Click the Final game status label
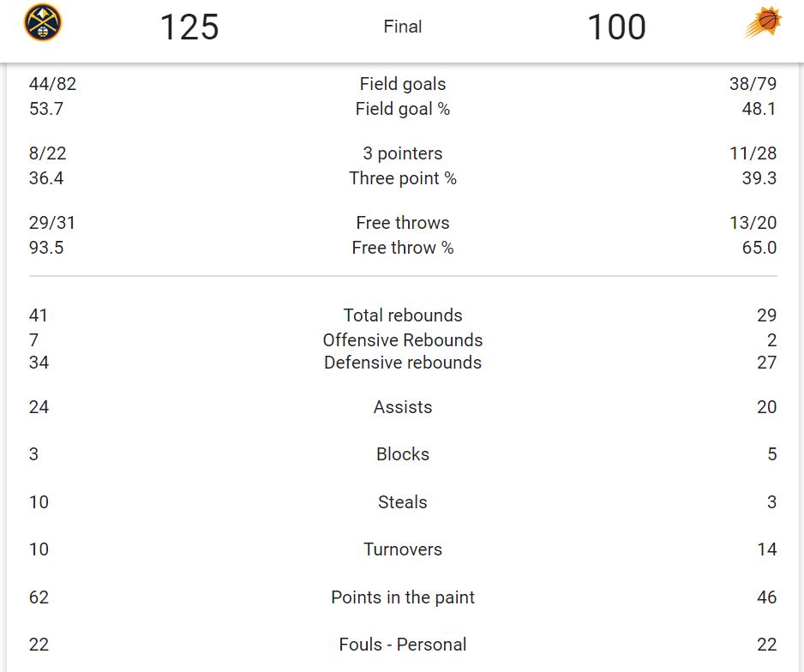Viewport: 804px width, 672px height. pyautogui.click(x=403, y=27)
